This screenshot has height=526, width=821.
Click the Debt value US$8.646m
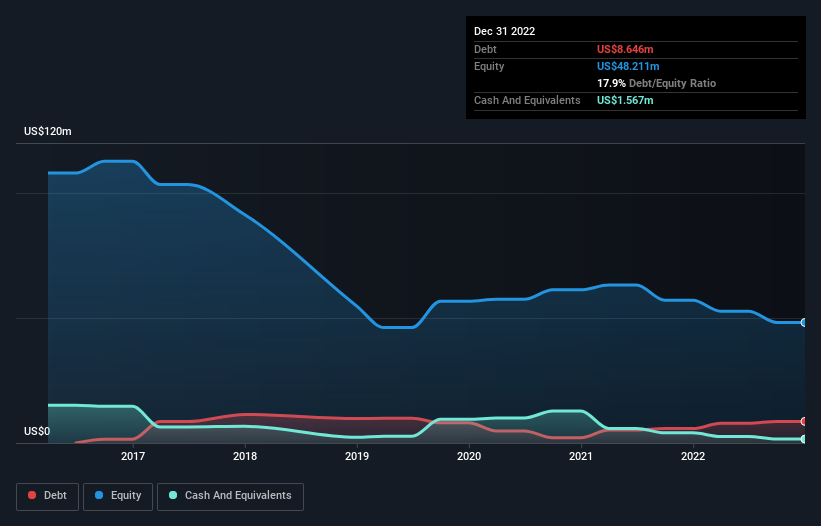coord(625,49)
